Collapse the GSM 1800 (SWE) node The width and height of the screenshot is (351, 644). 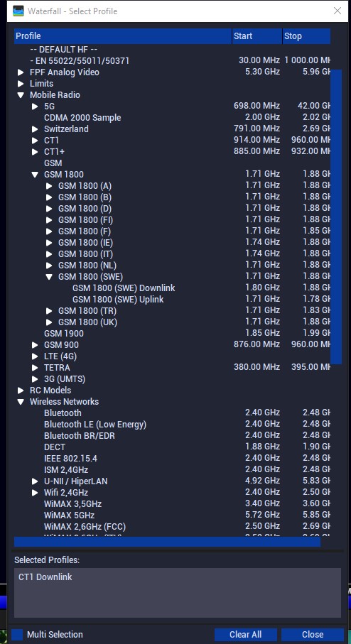(49, 277)
